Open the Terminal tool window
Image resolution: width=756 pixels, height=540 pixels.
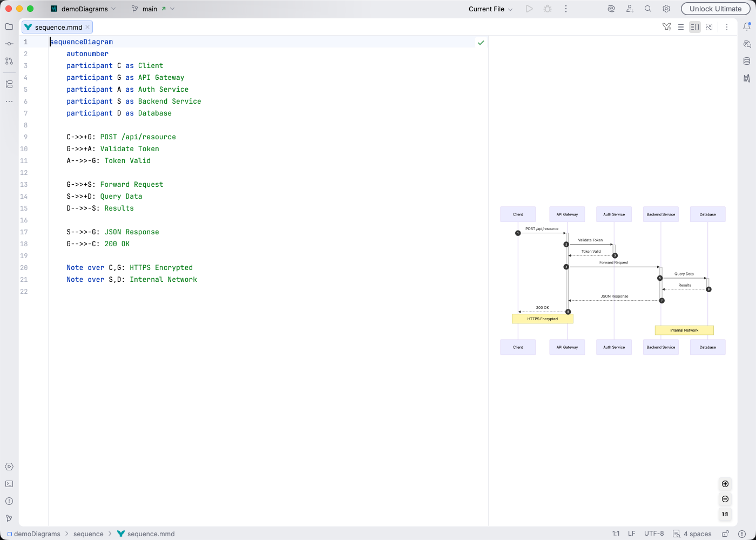(x=9, y=484)
